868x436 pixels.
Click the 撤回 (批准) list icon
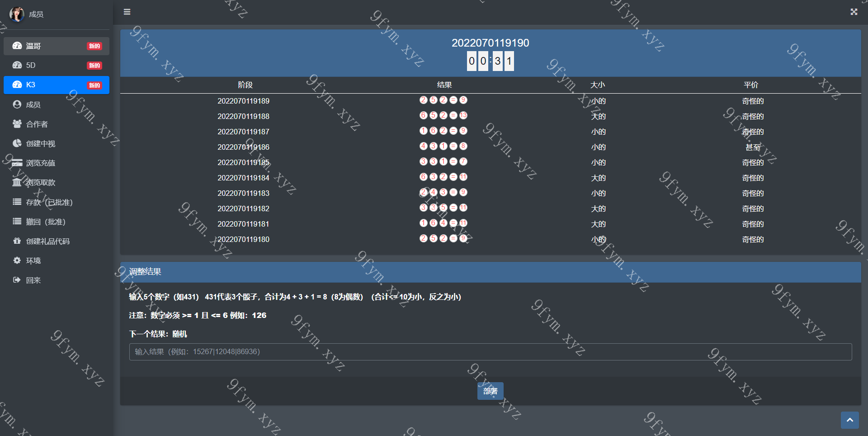tap(17, 221)
